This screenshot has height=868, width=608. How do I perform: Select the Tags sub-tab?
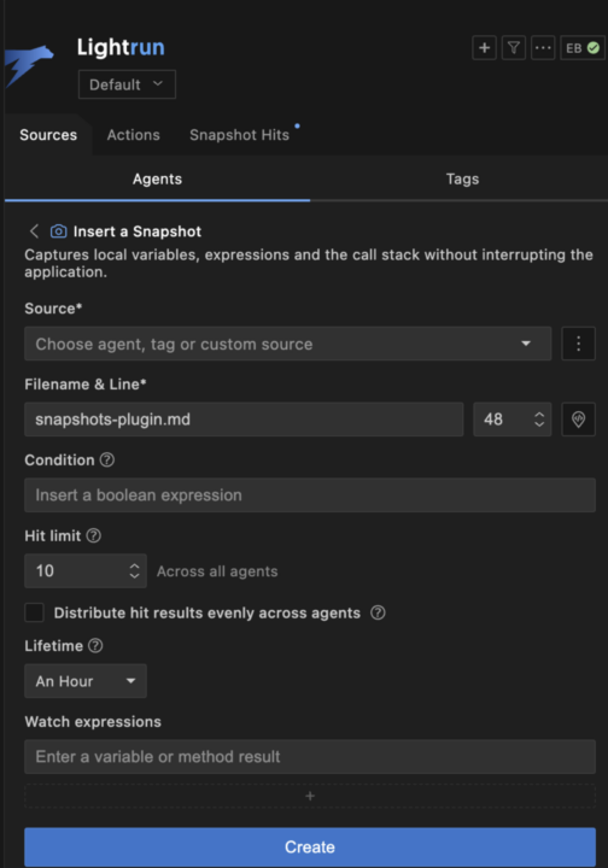click(462, 179)
